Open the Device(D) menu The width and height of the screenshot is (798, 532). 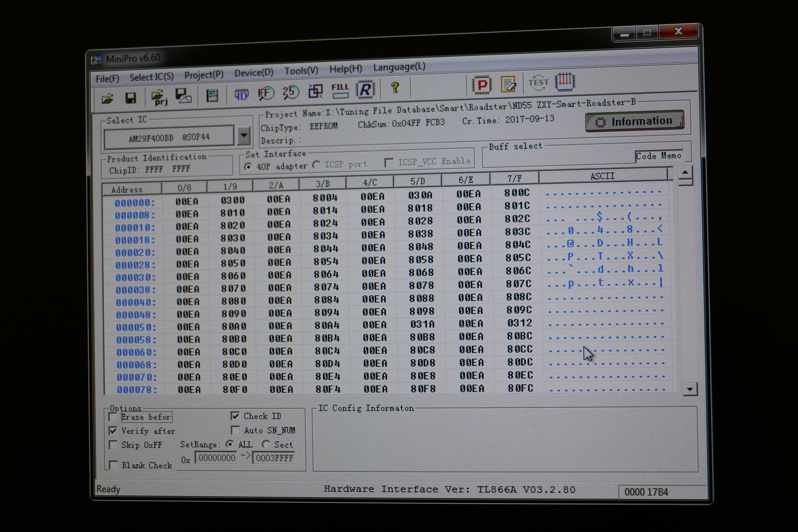pyautogui.click(x=254, y=73)
